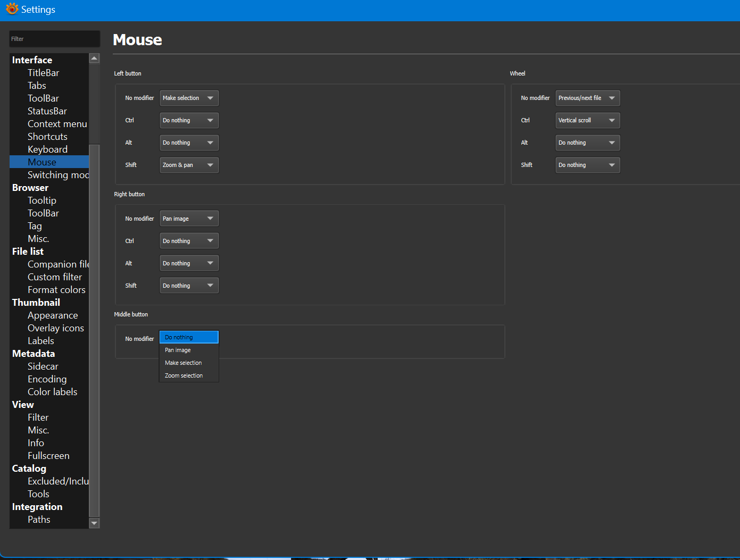This screenshot has height=560, width=740.
Task: Open Wheel No modifier Previous/next file dropdown
Action: (x=587, y=98)
